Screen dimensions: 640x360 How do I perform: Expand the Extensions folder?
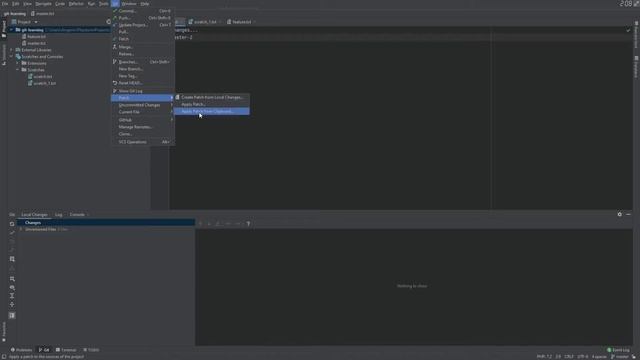click(18, 63)
